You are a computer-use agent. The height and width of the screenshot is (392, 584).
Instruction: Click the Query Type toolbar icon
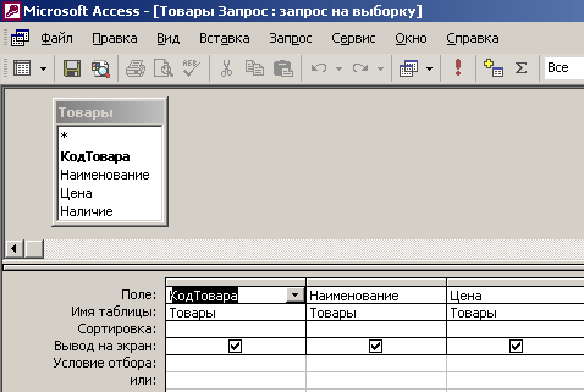[x=409, y=68]
